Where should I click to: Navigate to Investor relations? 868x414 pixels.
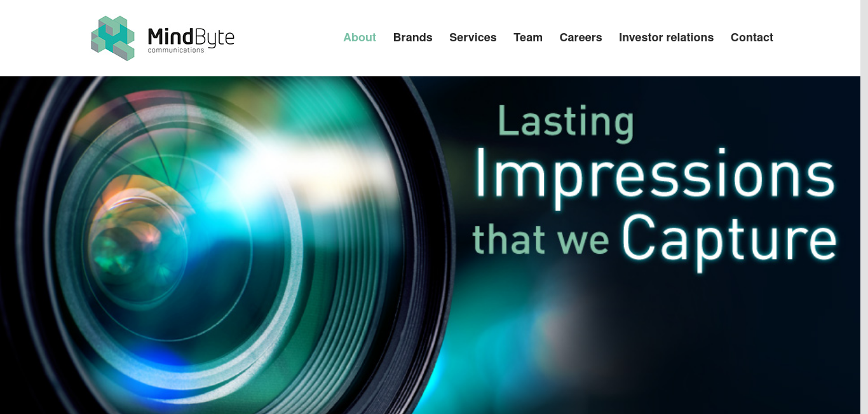coord(666,38)
